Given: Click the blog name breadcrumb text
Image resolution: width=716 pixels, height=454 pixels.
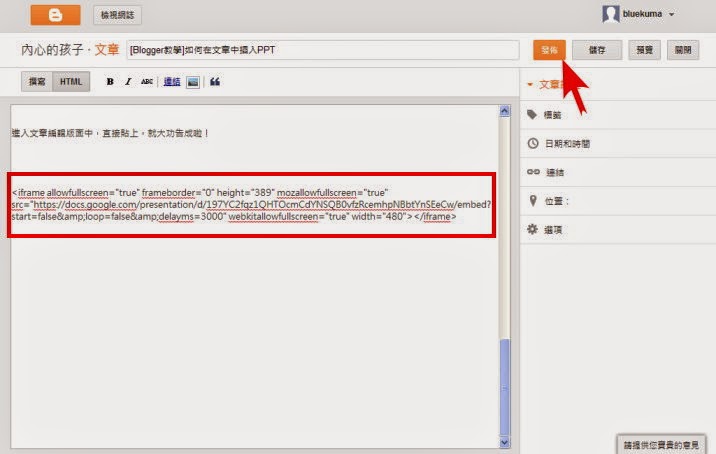Looking at the screenshot, I should (52, 49).
